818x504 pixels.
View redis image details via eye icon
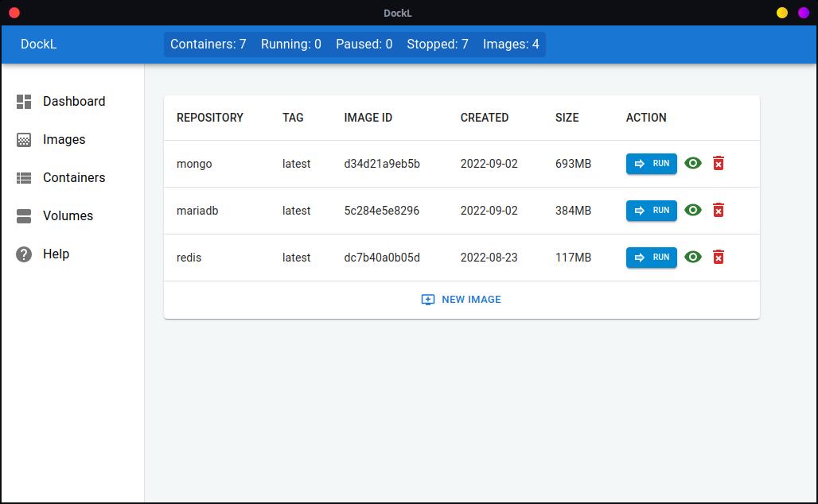693,258
